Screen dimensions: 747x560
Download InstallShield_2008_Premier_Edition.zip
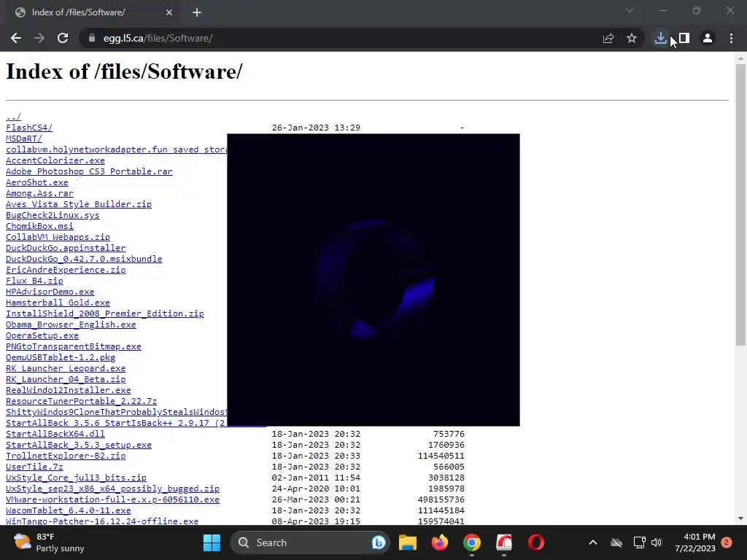tap(105, 314)
